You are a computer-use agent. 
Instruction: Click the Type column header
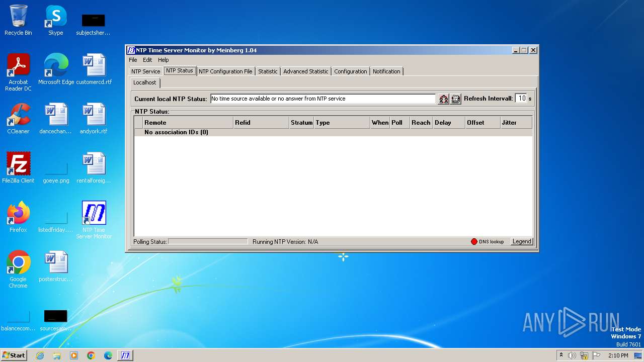point(342,123)
